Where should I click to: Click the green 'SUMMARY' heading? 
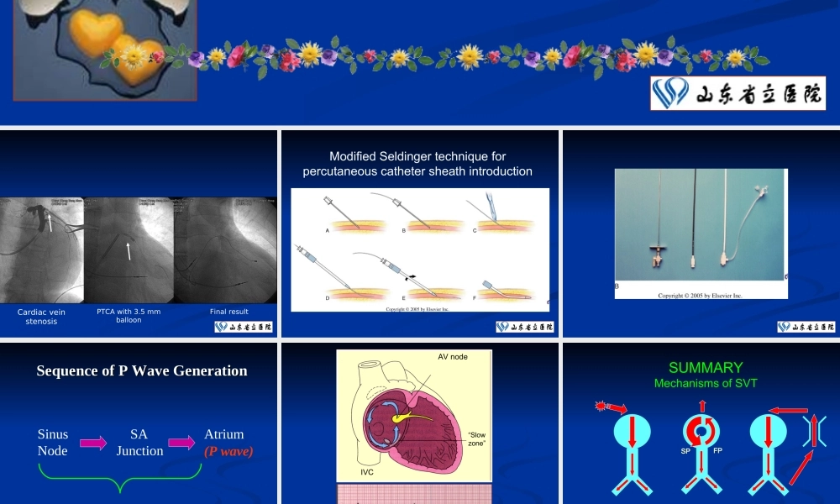click(x=706, y=367)
